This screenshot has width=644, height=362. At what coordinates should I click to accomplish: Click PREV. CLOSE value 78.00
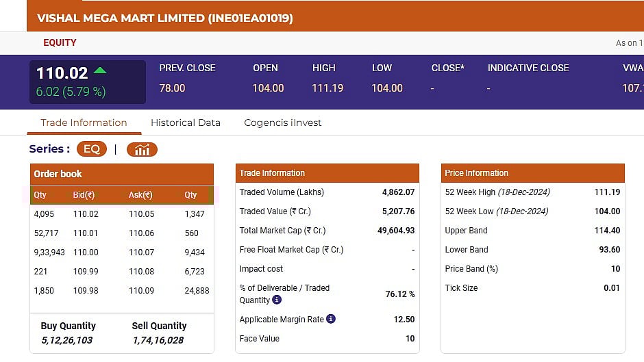point(172,88)
